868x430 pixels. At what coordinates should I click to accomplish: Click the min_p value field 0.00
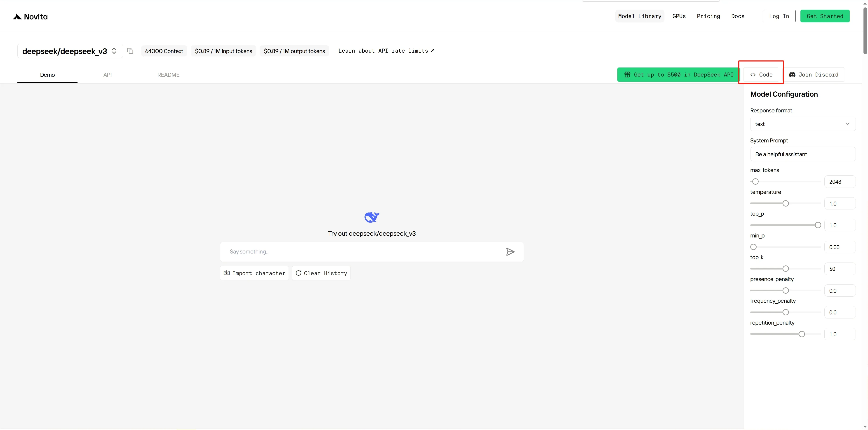[840, 247]
